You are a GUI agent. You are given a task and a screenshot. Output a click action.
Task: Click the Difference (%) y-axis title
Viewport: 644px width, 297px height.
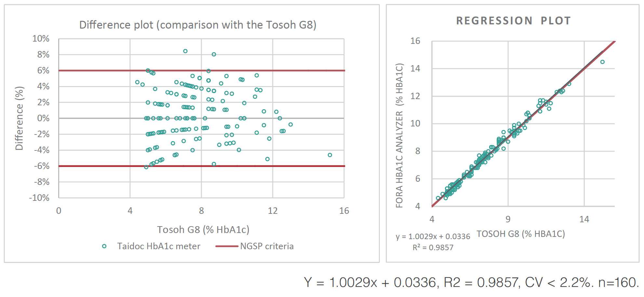pos(20,118)
